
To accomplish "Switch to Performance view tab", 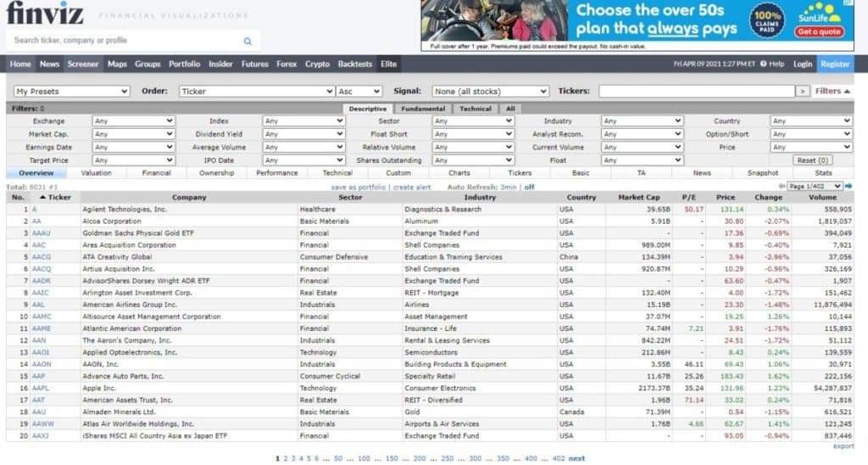I will tap(277, 173).
